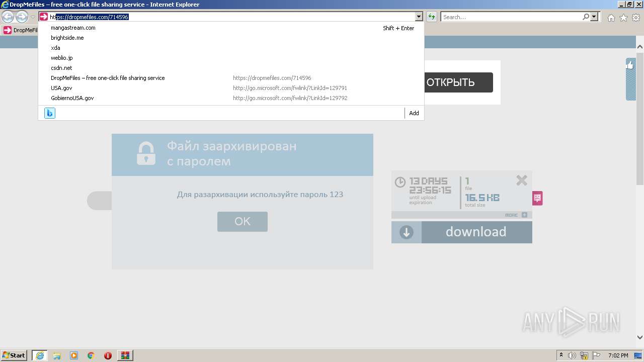Choose DropMeFiles history entry
This screenshot has width=644, height=362.
click(x=231, y=78)
